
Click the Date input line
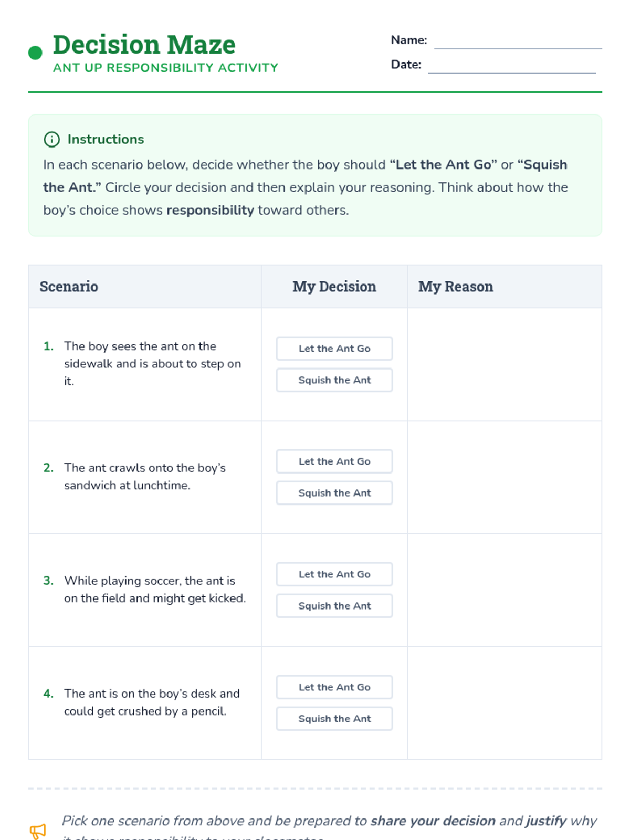click(512, 67)
